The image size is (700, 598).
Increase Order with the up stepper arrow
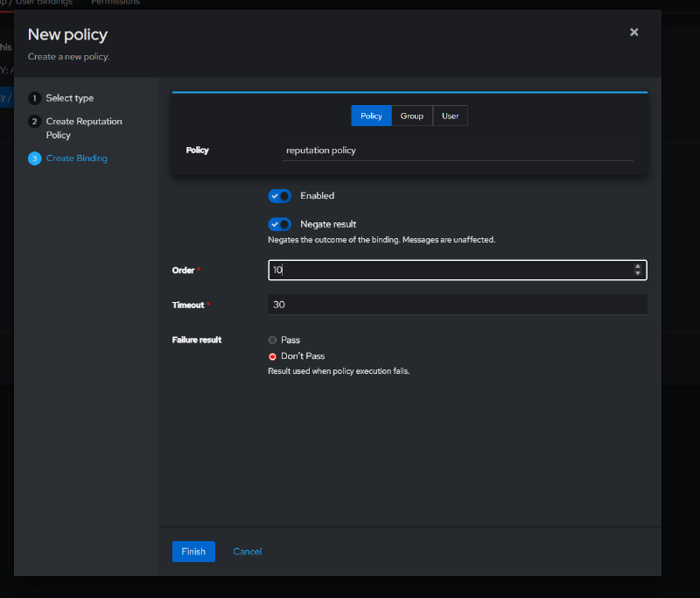[638, 267]
